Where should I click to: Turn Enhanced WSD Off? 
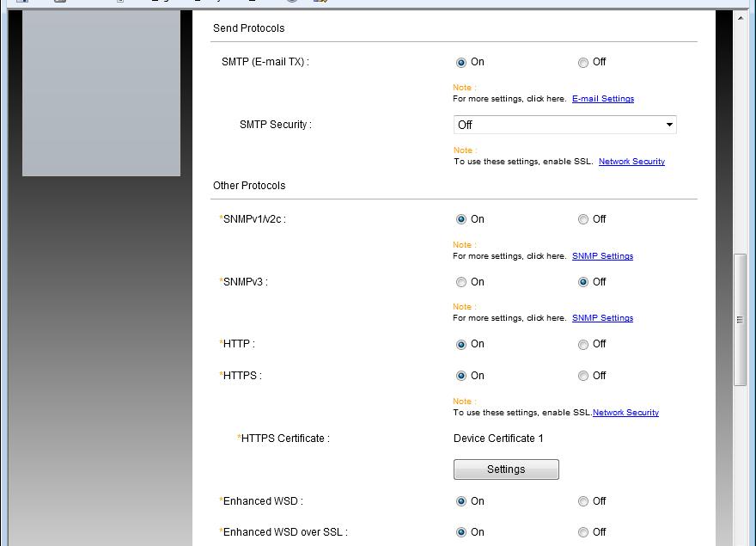(x=583, y=501)
